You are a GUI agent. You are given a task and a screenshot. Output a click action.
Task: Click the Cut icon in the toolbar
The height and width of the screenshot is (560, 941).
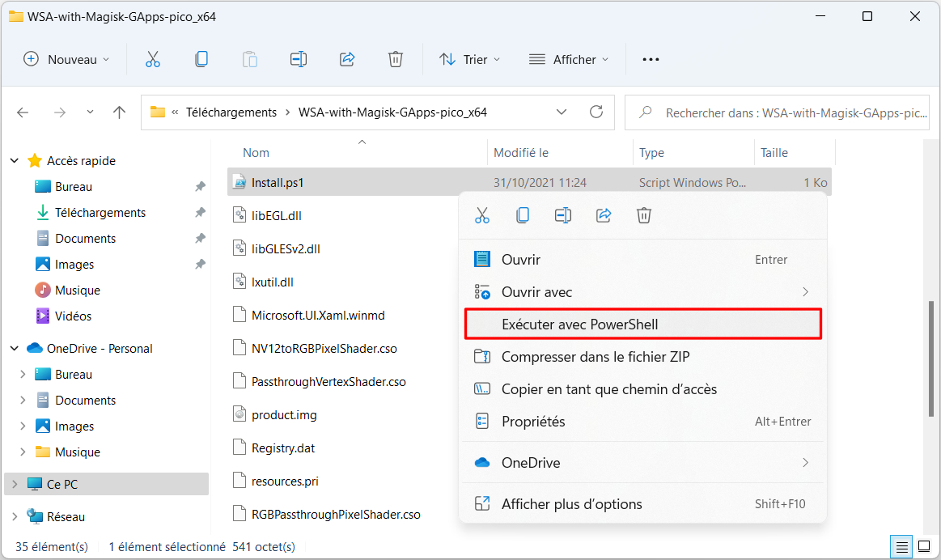(x=153, y=59)
